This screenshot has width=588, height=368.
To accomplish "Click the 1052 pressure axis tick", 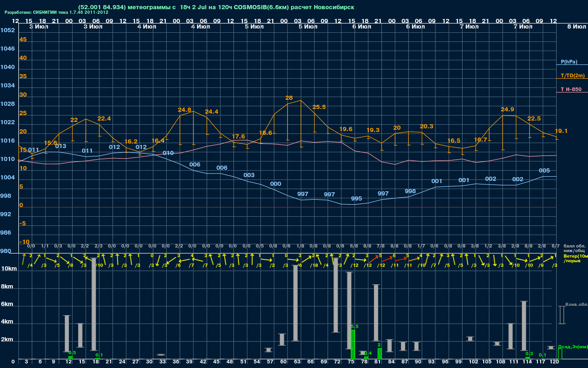I will tap(7, 30).
